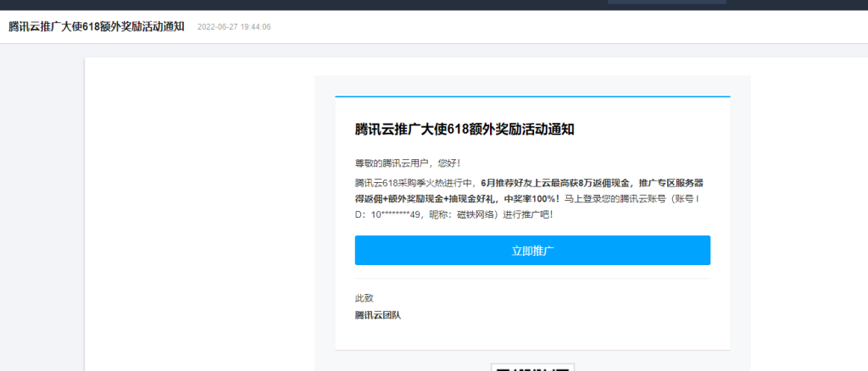The width and height of the screenshot is (868, 371).
Task: Click the line containing 昵称：磁铁网络
Action: pos(454,214)
